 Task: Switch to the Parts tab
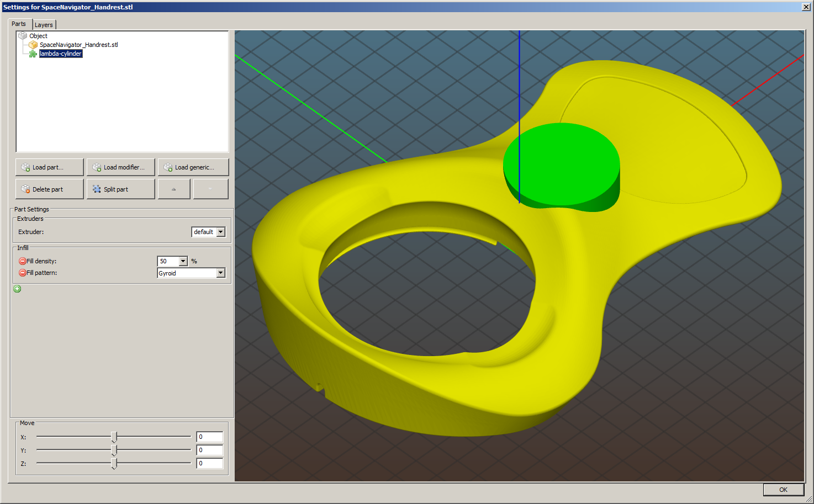click(19, 24)
